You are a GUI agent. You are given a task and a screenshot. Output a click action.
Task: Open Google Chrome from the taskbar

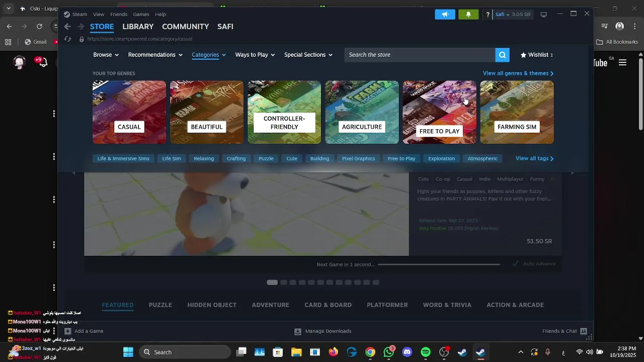tap(370, 352)
